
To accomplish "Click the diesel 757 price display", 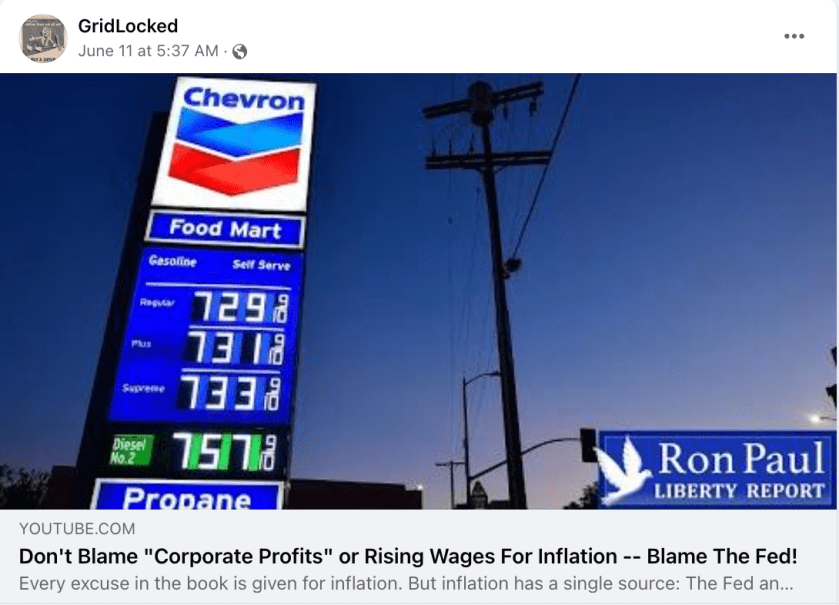I will tap(224, 451).
